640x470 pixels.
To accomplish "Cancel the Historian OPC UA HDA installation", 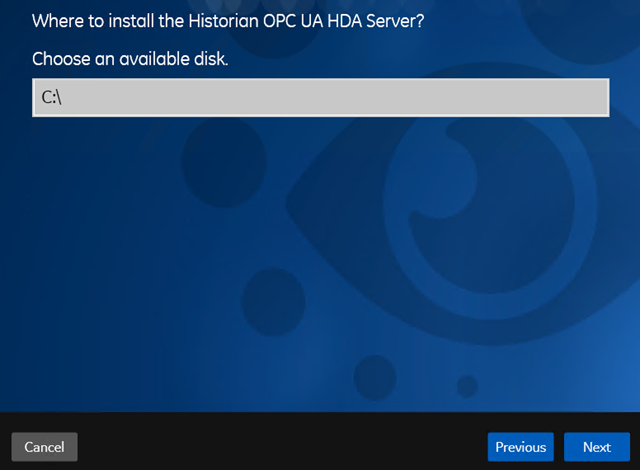I will tap(44, 447).
